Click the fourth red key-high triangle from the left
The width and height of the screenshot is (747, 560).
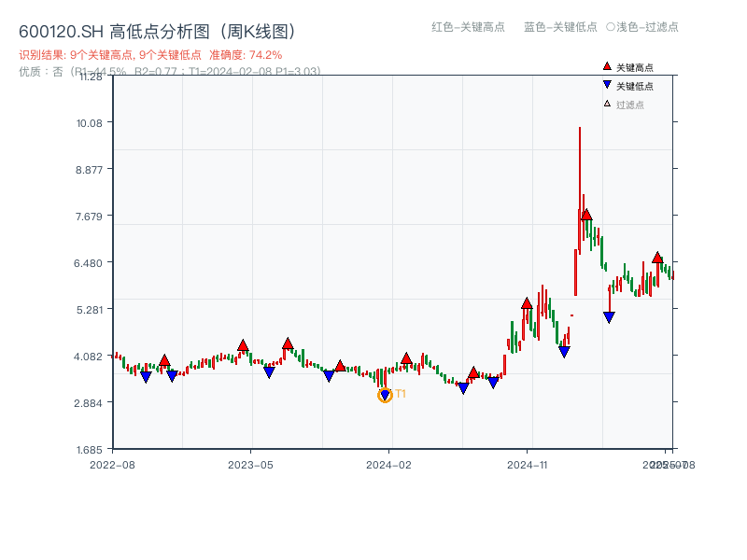(x=340, y=366)
